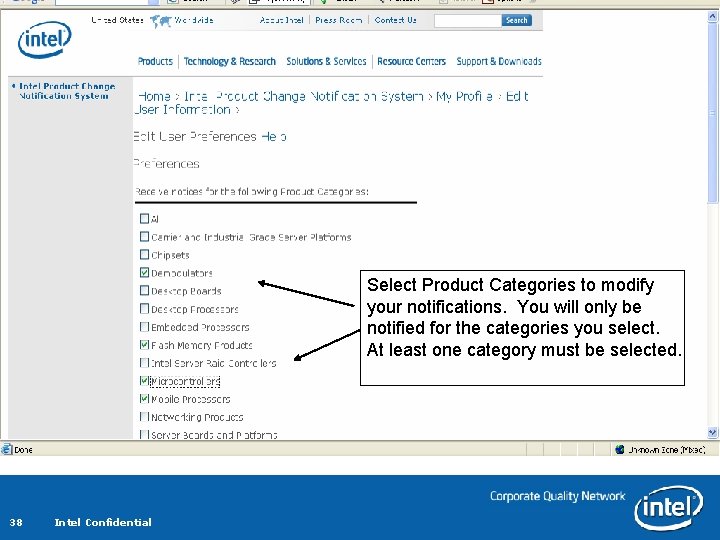The height and width of the screenshot is (540, 720).
Task: Open Intel Product Change Notification System sidebar link
Action: tap(66, 91)
